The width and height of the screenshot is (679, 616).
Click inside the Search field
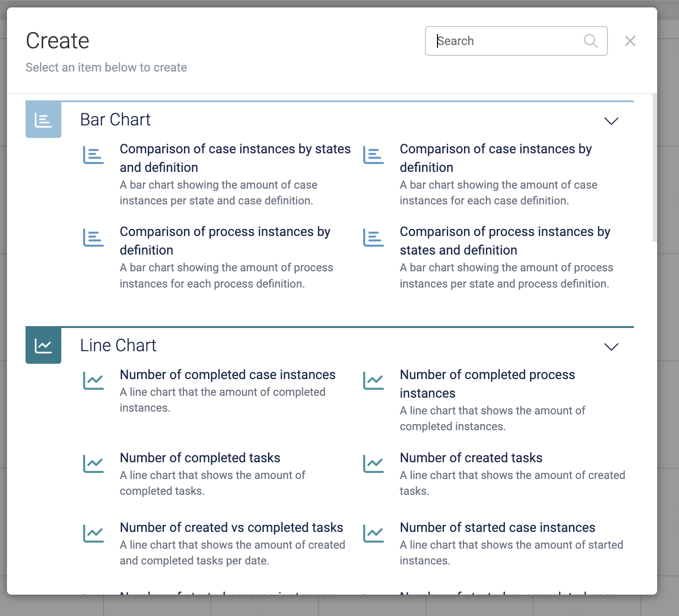tap(506, 41)
